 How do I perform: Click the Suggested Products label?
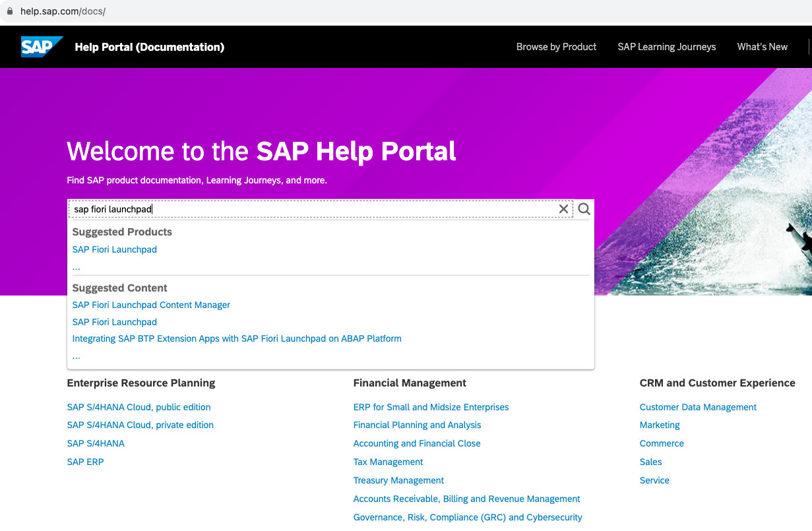122,232
